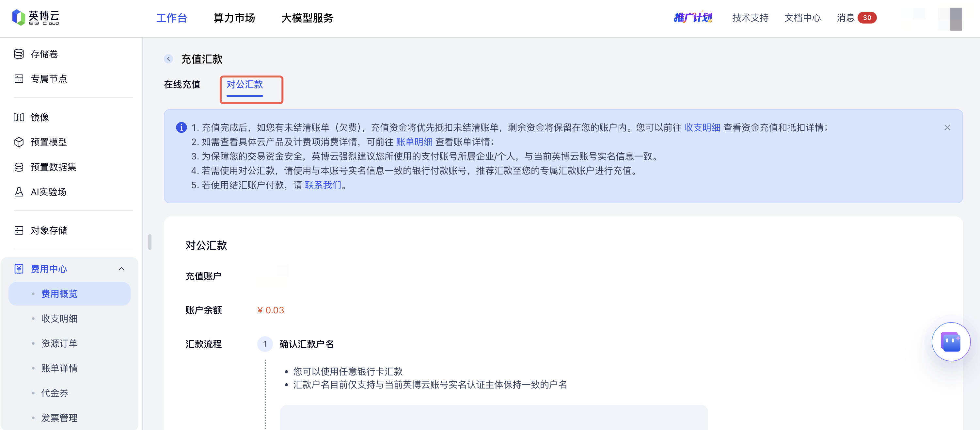
Task: Click the 充值账户 label
Action: pos(203,276)
